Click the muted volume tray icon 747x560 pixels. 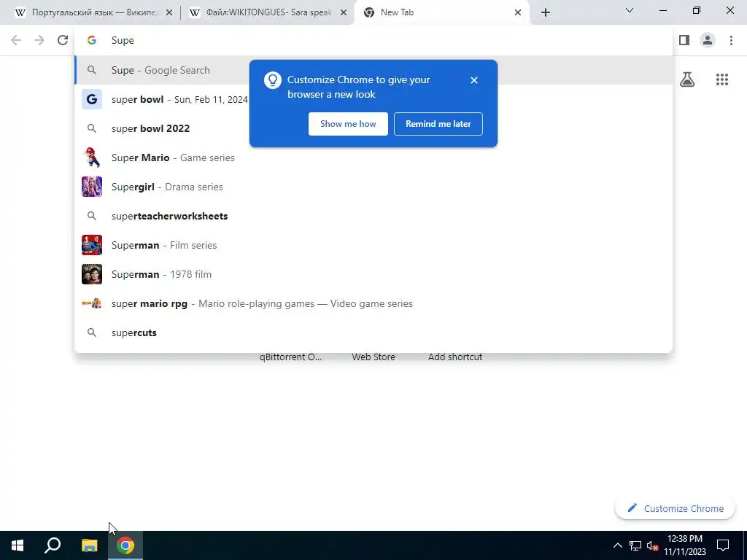pyautogui.click(x=652, y=545)
